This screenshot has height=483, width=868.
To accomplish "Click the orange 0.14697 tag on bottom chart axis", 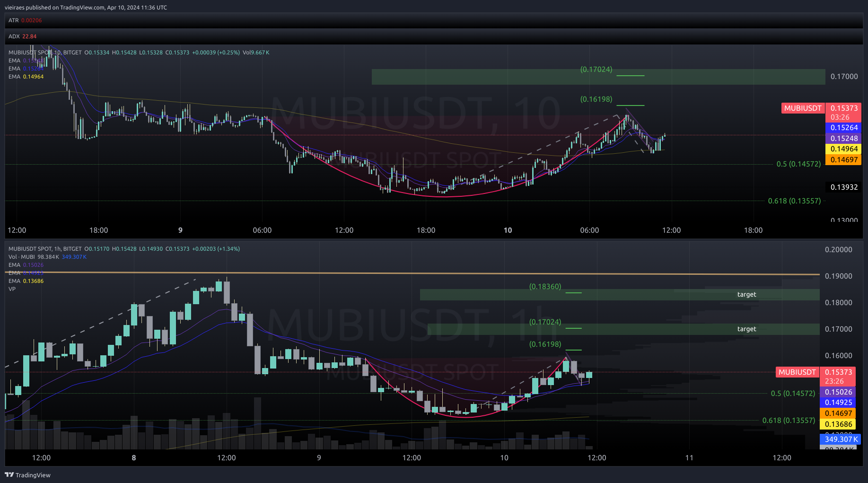I will click(x=838, y=413).
